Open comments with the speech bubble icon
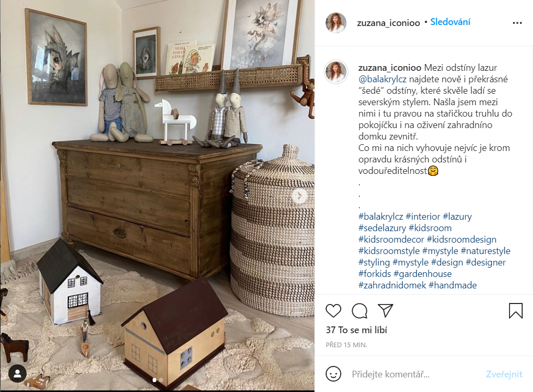The height and width of the screenshot is (392, 533). [360, 310]
